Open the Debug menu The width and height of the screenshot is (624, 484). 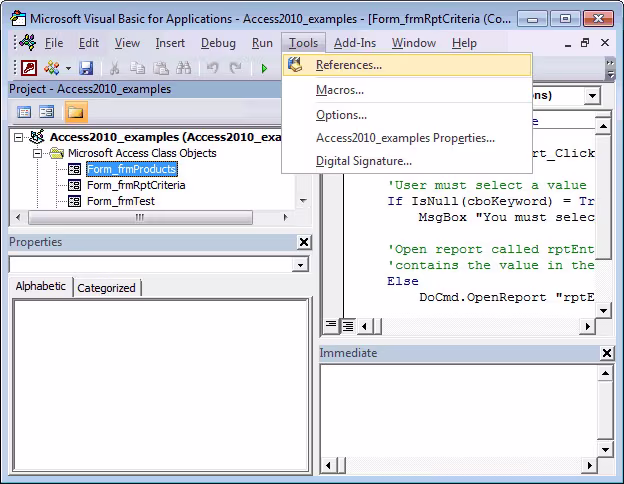218,43
